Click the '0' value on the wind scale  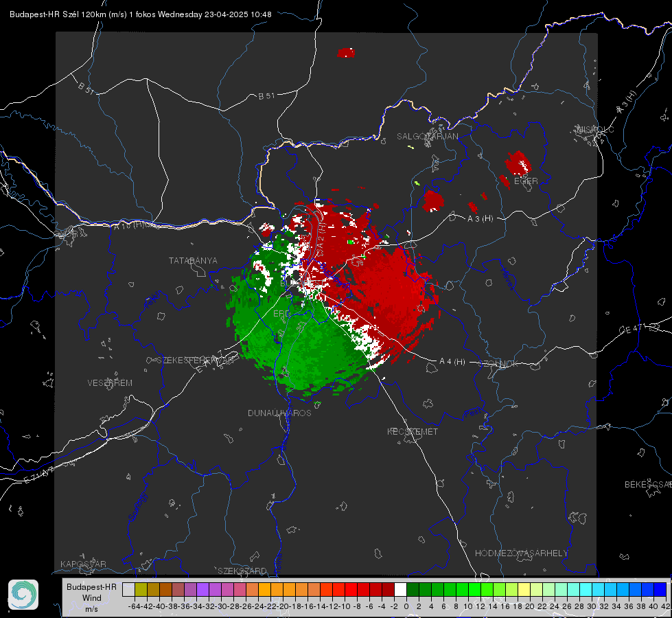tap(406, 606)
